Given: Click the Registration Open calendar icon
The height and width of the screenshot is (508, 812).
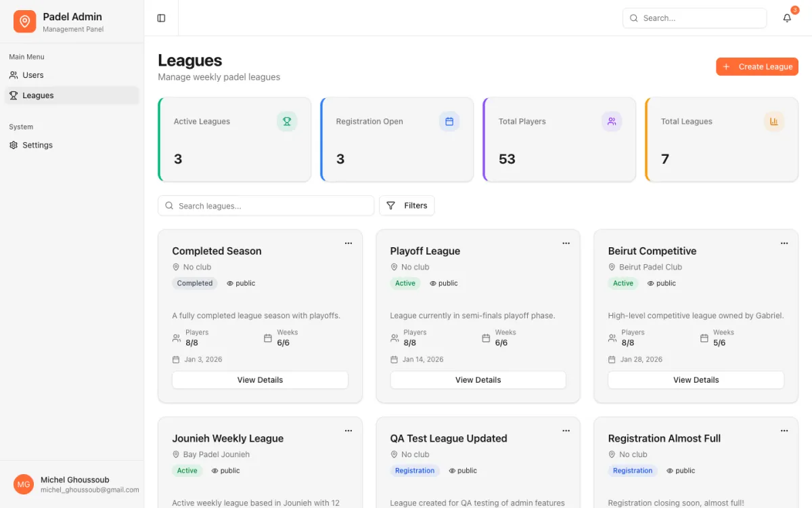Looking at the screenshot, I should point(449,121).
